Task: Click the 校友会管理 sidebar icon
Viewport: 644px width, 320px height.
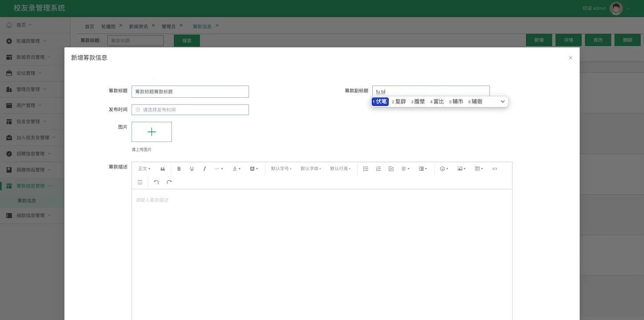Action: [9, 121]
